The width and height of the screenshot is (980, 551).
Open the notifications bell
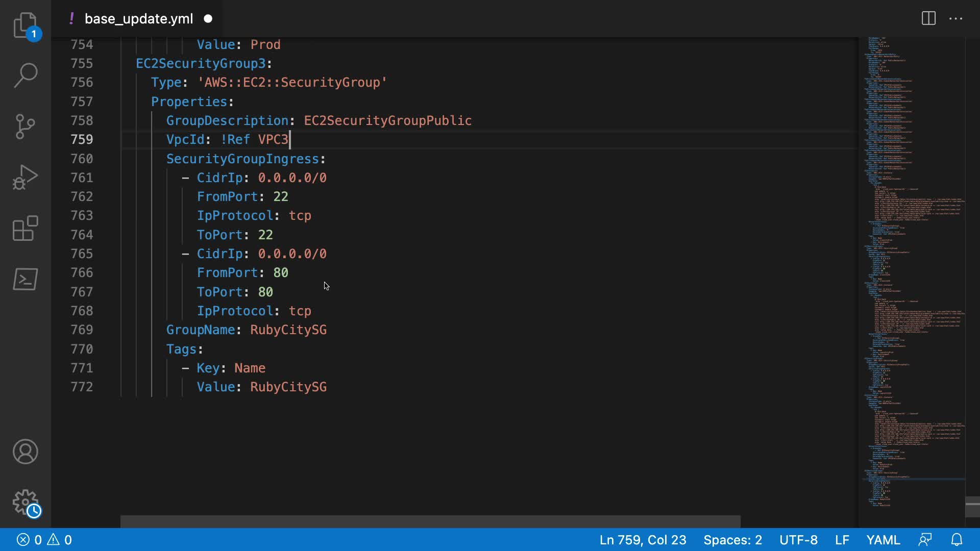957,540
